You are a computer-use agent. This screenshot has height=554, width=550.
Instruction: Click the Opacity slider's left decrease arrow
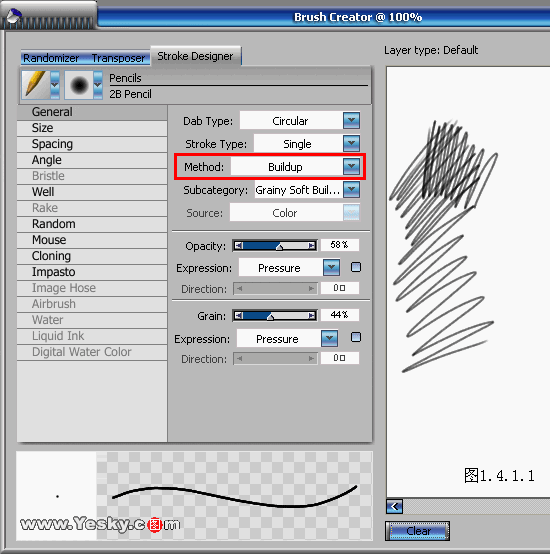click(239, 245)
